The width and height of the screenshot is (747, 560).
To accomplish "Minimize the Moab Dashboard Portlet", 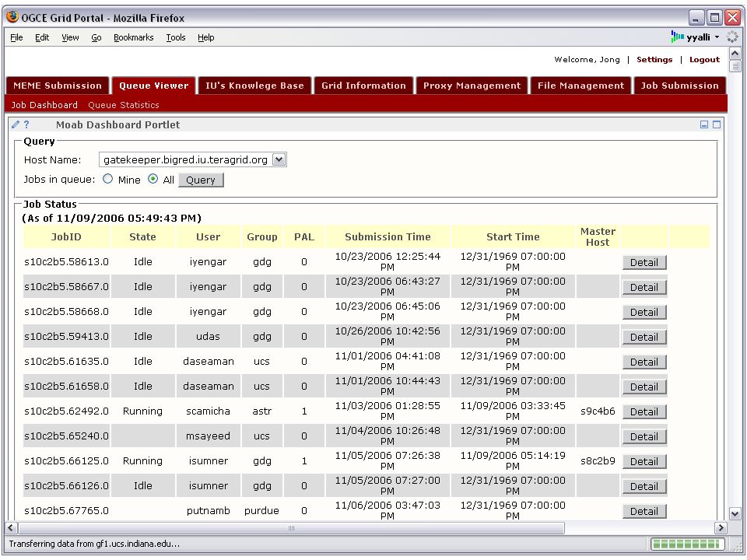I will tap(704, 124).
